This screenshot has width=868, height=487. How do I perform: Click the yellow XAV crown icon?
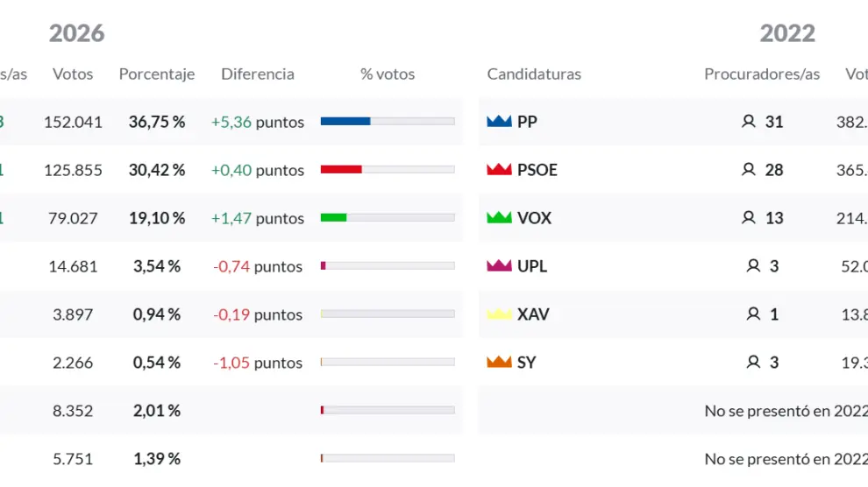(x=499, y=314)
